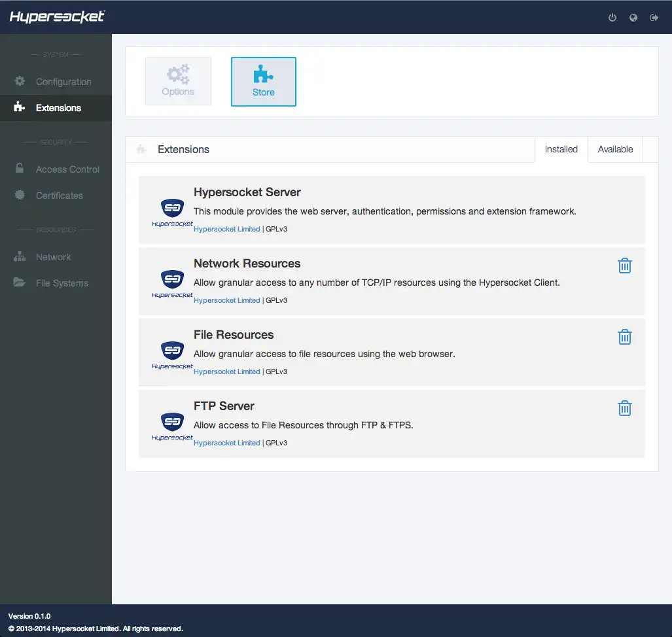Open File Systems in sidebar

pos(56,283)
